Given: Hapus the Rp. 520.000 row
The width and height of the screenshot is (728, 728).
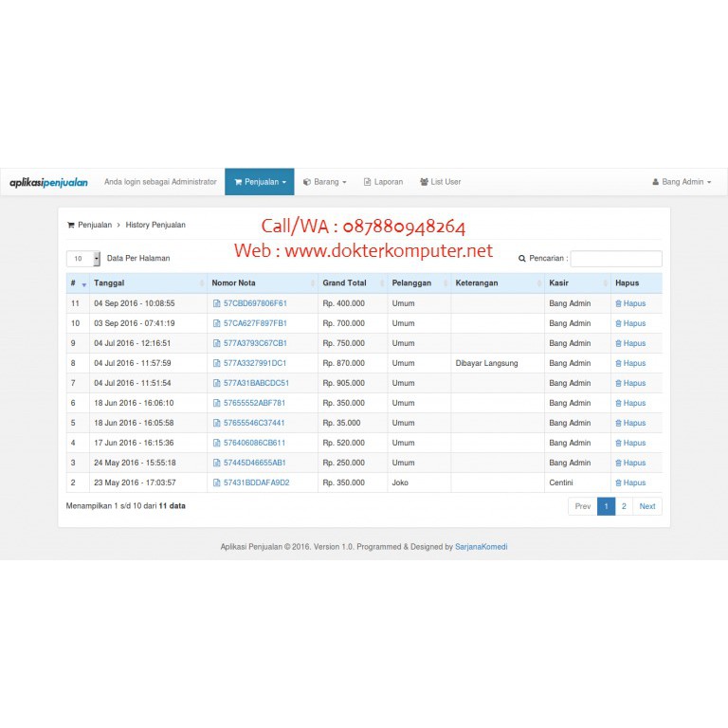Looking at the screenshot, I should (630, 444).
